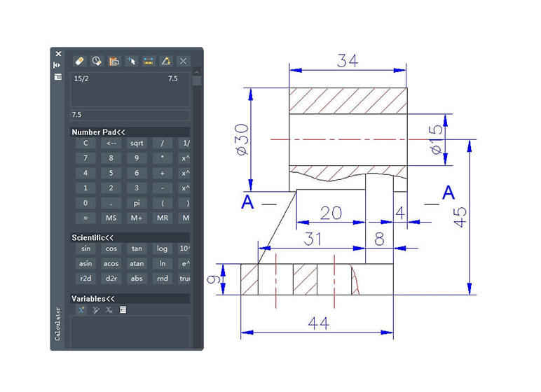
Task: Click the backspace <-- button
Action: coord(111,143)
